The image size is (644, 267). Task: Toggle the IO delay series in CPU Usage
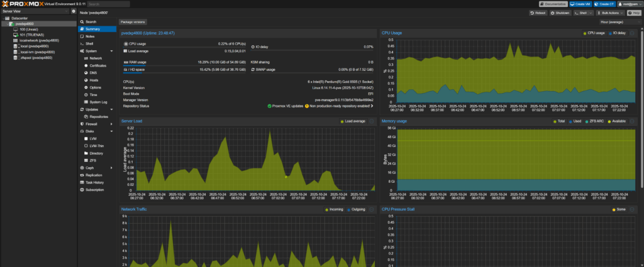(x=618, y=33)
